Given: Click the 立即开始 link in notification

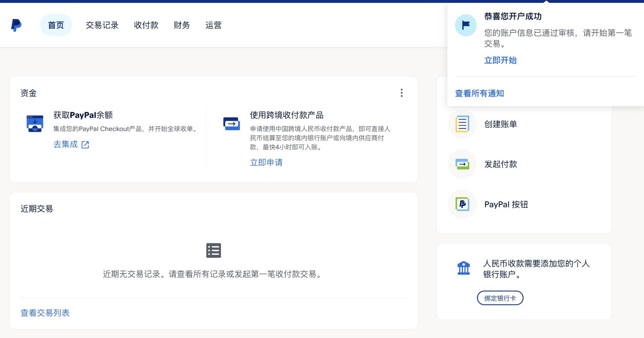Looking at the screenshot, I should (500, 60).
